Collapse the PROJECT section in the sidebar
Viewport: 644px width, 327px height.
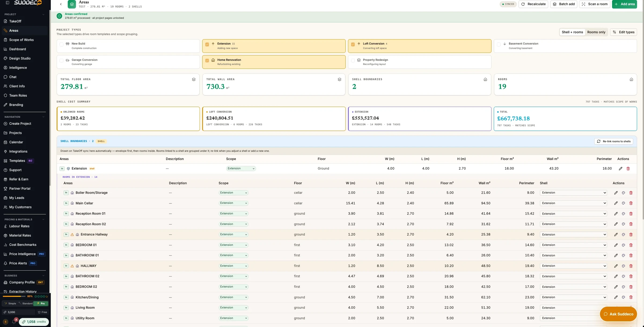pos(43,14)
